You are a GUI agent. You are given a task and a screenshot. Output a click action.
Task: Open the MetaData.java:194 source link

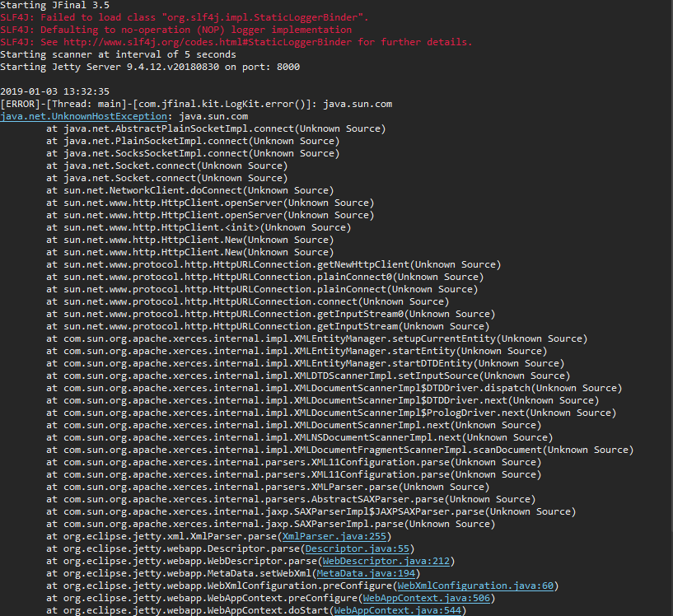[366, 573]
